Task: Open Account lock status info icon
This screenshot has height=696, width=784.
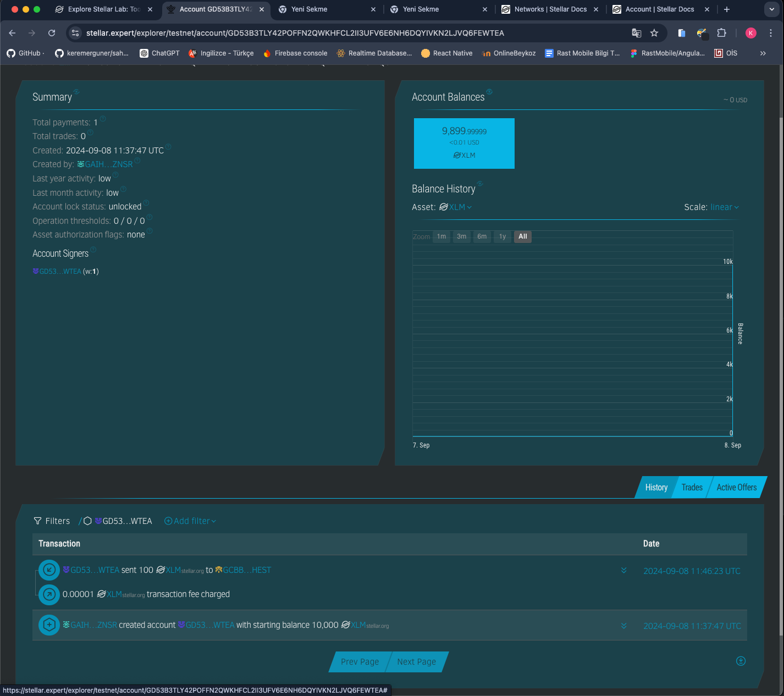Action: pos(146,203)
